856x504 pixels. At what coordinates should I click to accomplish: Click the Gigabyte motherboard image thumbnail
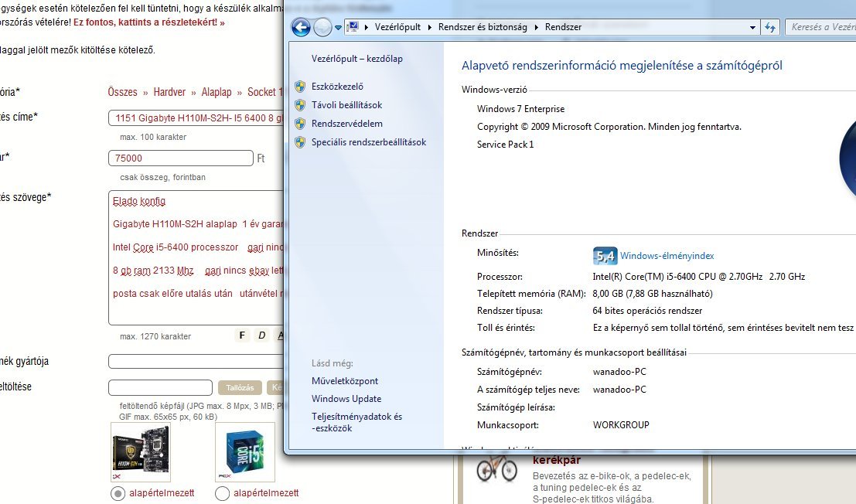tap(140, 452)
